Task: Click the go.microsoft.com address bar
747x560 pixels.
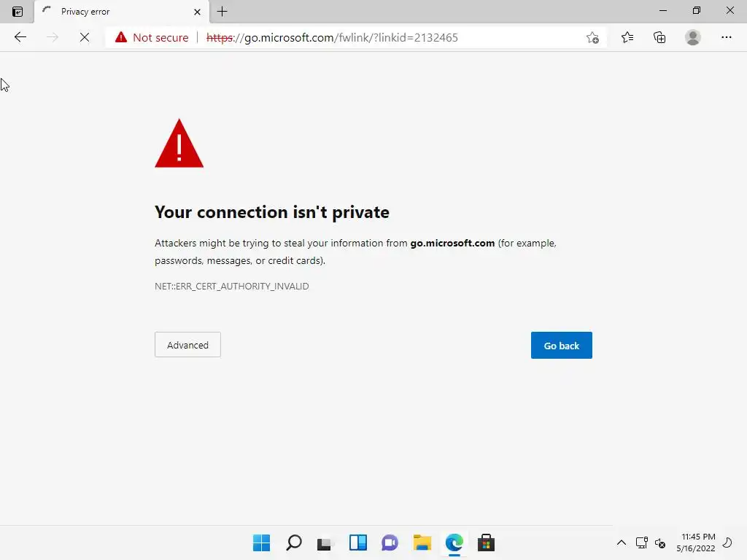Action: (x=351, y=38)
